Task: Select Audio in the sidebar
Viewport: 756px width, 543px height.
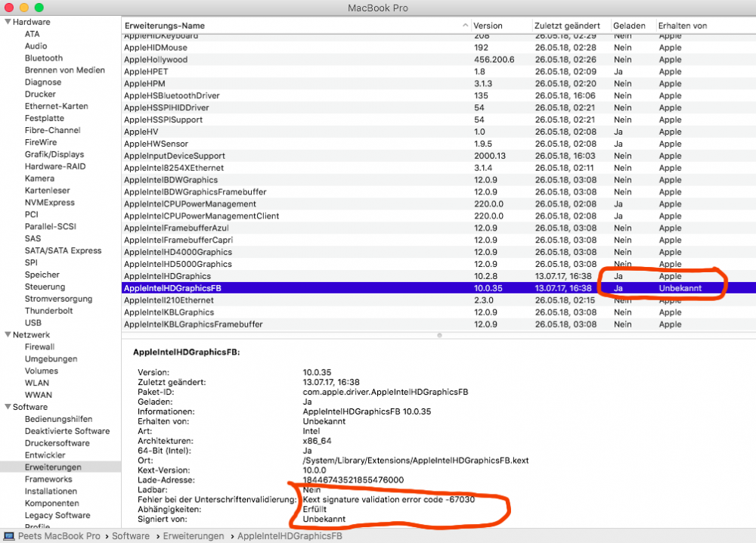Action: tap(36, 46)
